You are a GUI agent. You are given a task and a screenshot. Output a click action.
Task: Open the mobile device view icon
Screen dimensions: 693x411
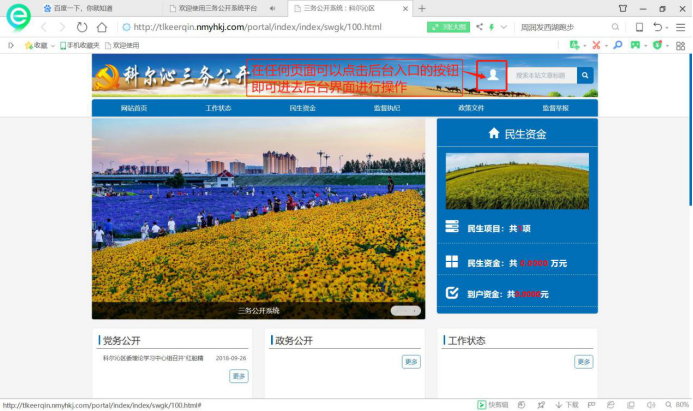[639, 27]
